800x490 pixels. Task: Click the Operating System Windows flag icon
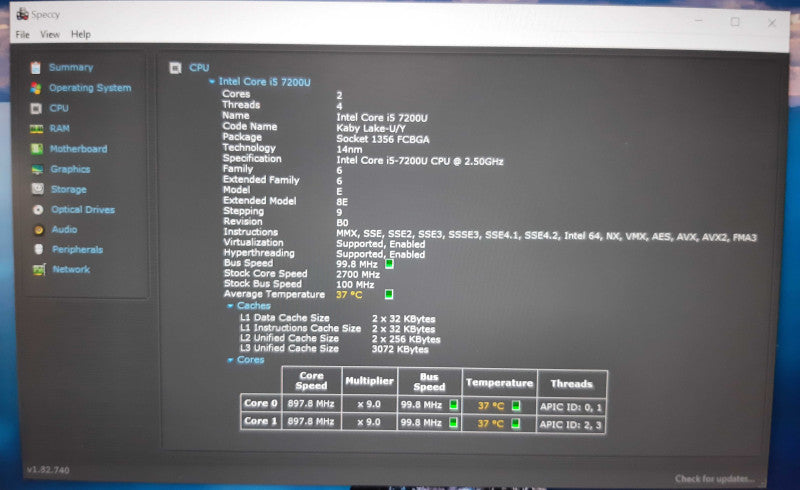coord(36,88)
